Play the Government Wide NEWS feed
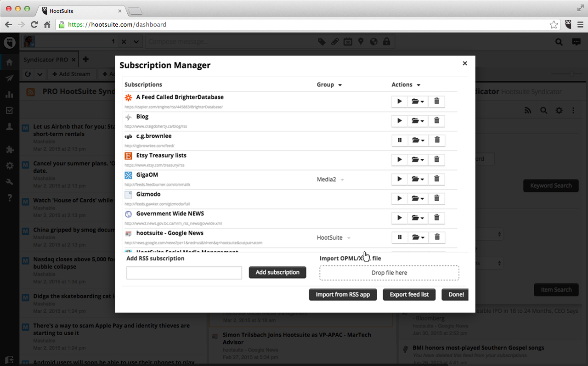The height and width of the screenshot is (366, 588). [x=400, y=218]
